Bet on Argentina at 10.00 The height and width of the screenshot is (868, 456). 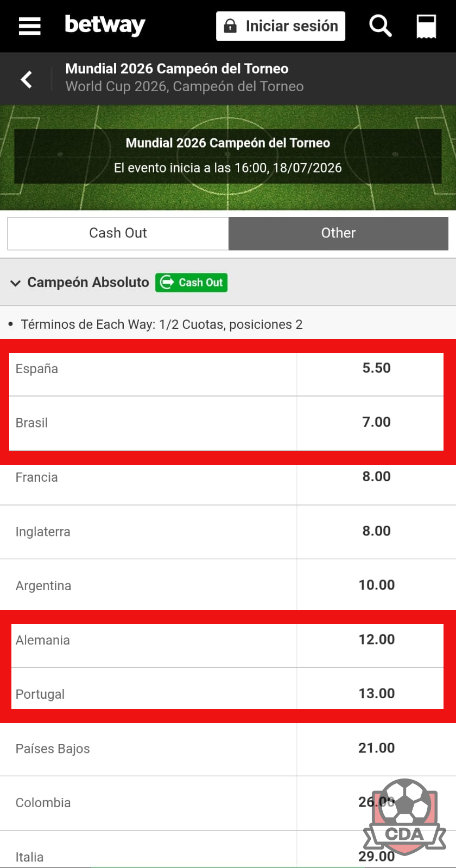tap(376, 585)
